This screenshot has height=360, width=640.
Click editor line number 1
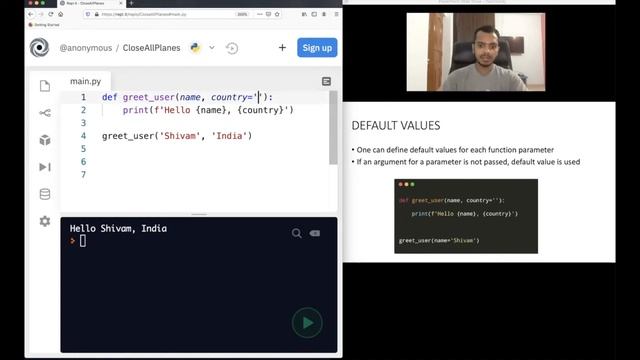83,97
